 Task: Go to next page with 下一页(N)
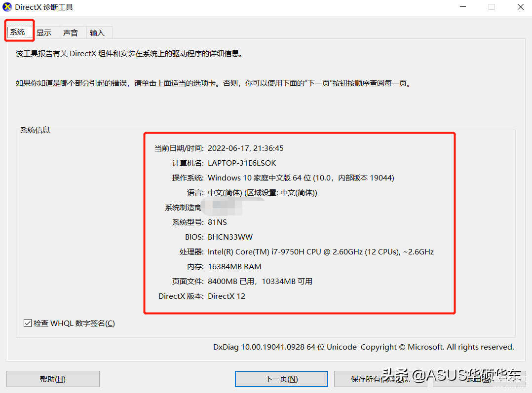281,379
